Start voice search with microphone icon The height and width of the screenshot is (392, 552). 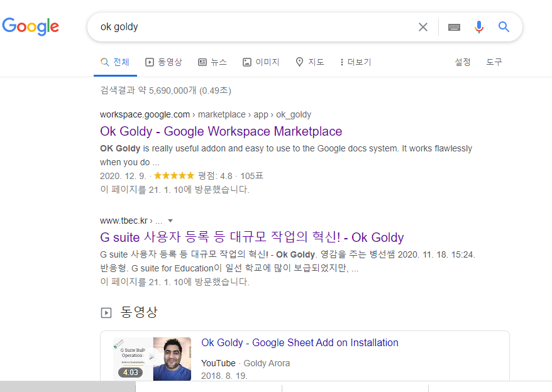[479, 27]
